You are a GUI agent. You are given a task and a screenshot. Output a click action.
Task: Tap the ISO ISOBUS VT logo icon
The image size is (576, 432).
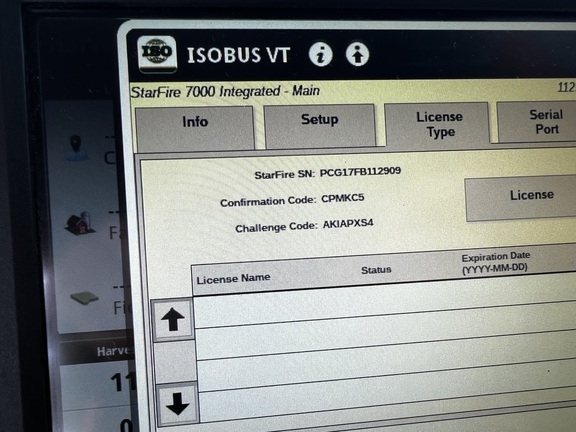pyautogui.click(x=157, y=54)
